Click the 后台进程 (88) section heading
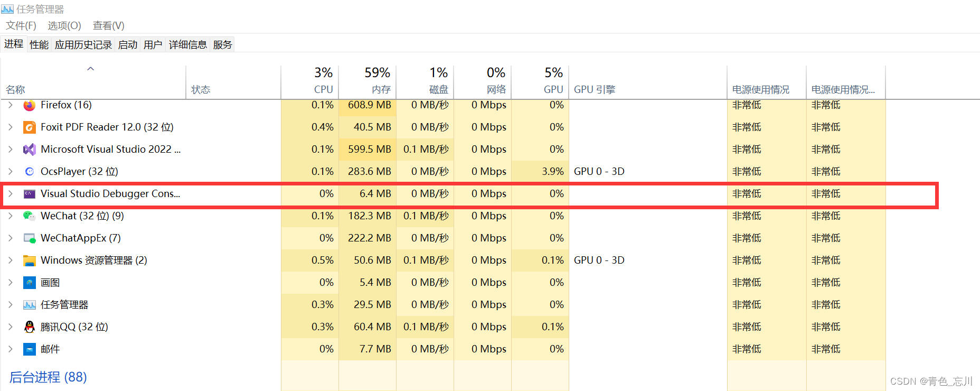The width and height of the screenshot is (980, 391). click(48, 377)
